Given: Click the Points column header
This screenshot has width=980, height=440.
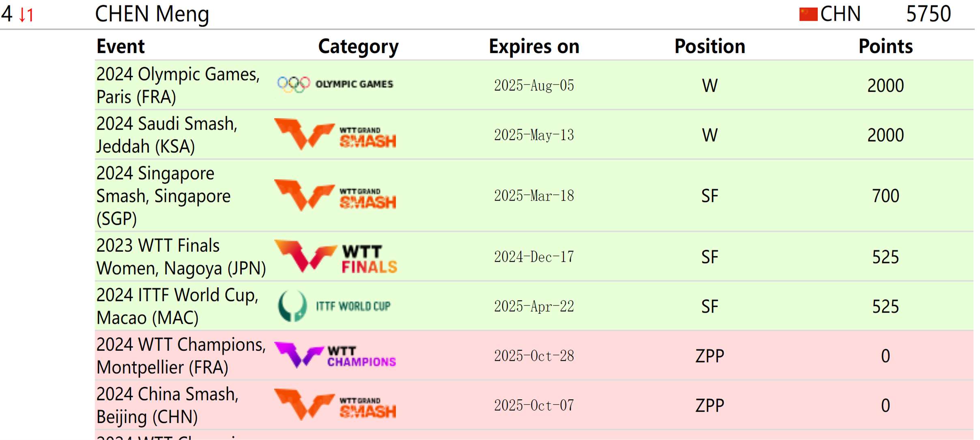Looking at the screenshot, I should pos(885,46).
